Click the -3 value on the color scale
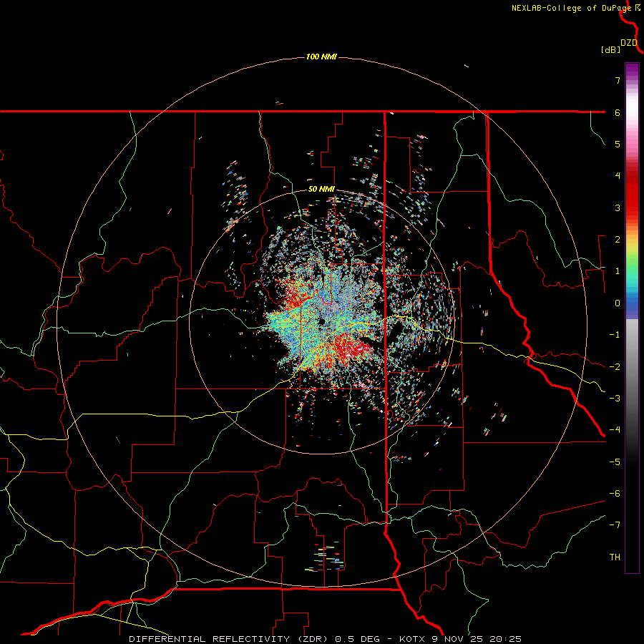The width and height of the screenshot is (644, 644). (615, 399)
